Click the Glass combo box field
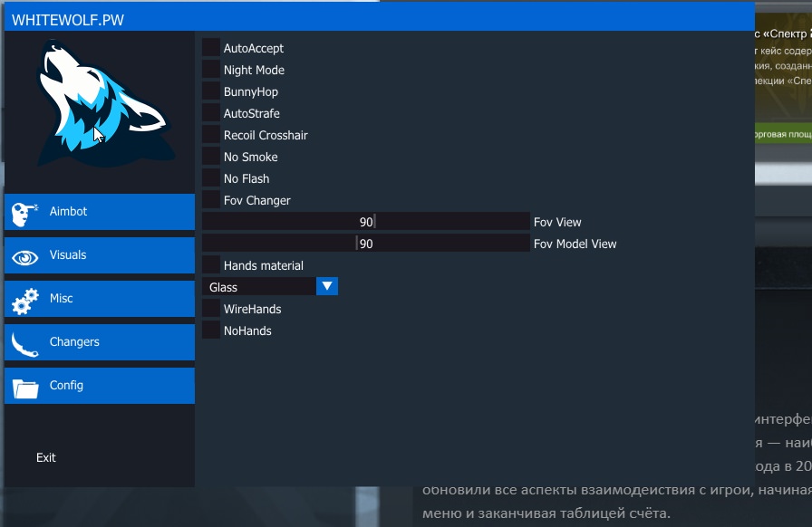This screenshot has width=812, height=527. [270, 286]
